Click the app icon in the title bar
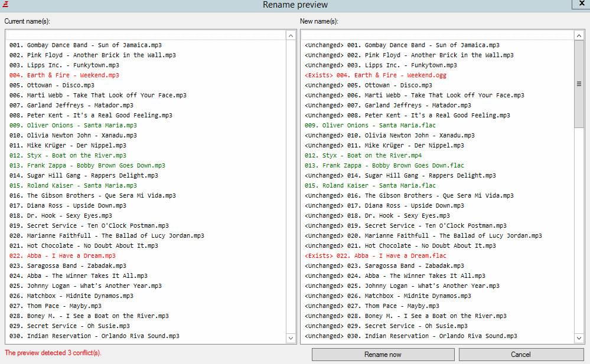The image size is (590, 364). [5, 5]
